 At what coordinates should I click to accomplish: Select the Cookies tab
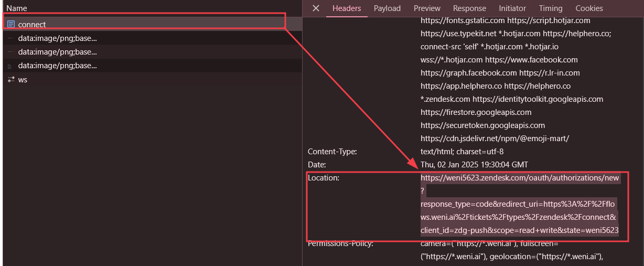point(589,8)
